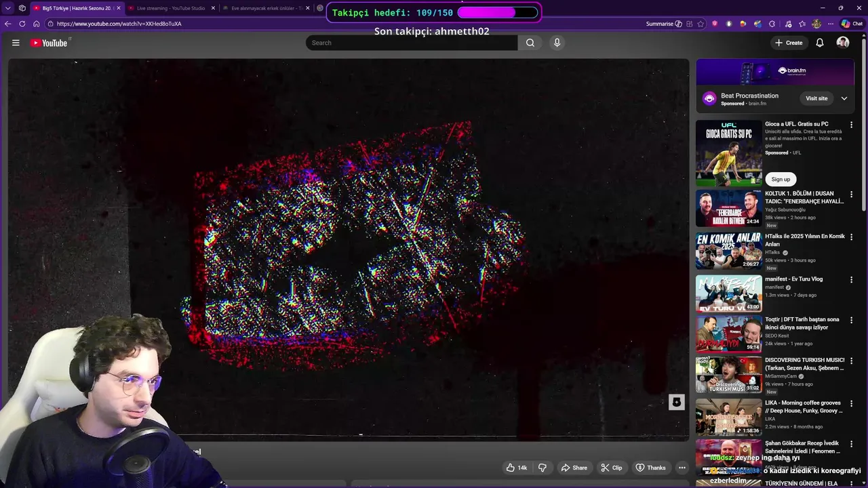Open DISCOVERING TURKISH MUSIC video title
Viewport: 868px width, 488px height.
(805, 364)
